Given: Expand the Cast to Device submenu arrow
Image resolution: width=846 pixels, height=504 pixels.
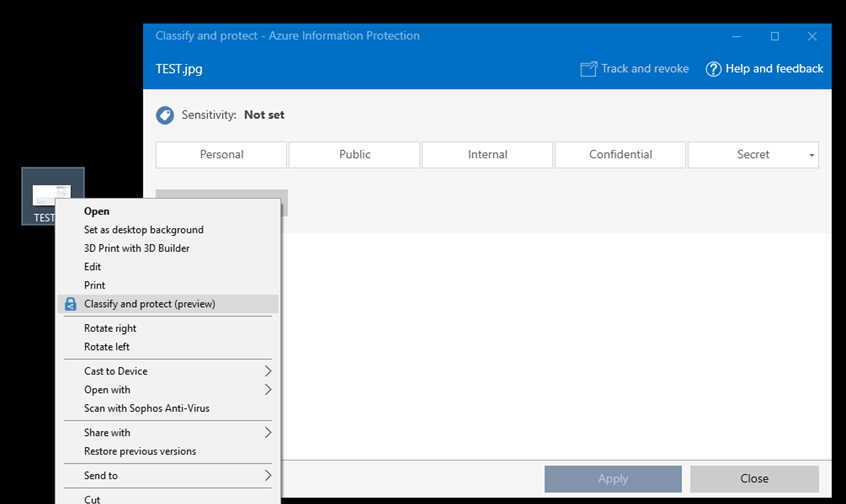Looking at the screenshot, I should [268, 371].
